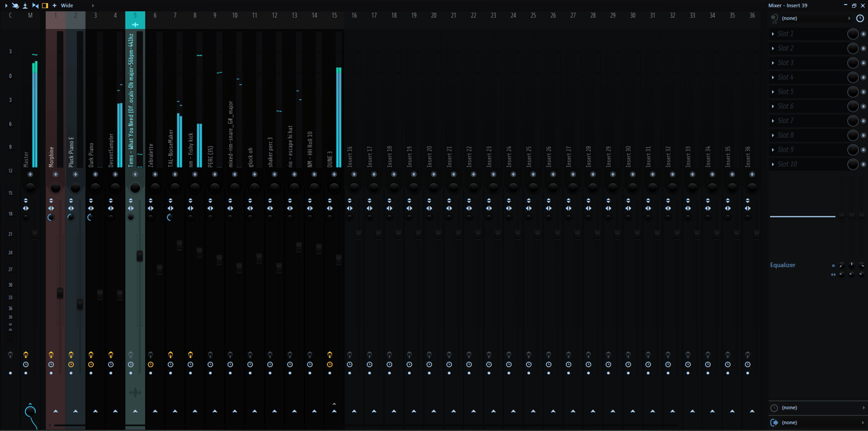
Task: Click the Master output routing knob icon
Action: (30, 411)
